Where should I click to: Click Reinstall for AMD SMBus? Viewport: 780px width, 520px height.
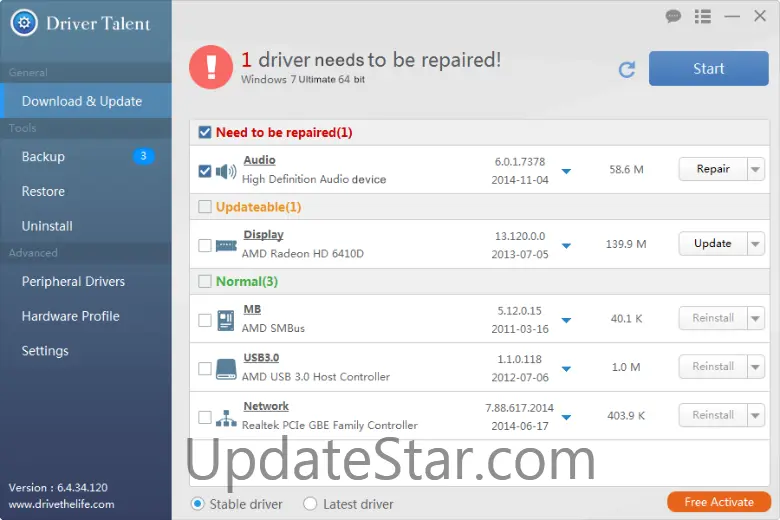click(x=713, y=318)
